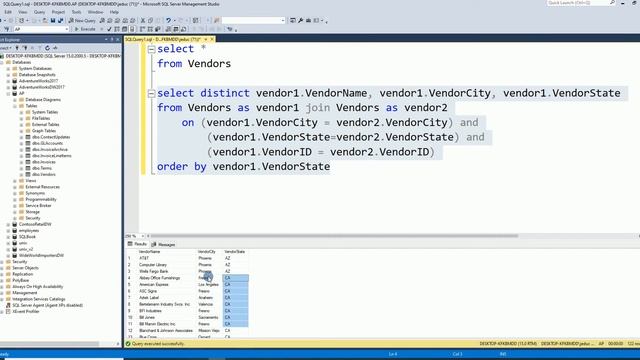Image resolution: width=640 pixels, height=360 pixels.
Task: Click the New Query toolbar button
Action: [x=82, y=20]
